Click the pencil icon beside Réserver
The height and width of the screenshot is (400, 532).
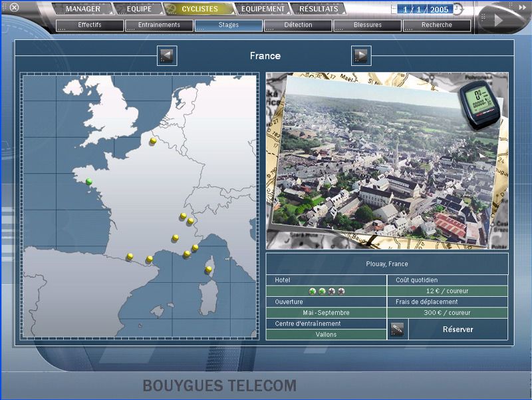(x=397, y=329)
